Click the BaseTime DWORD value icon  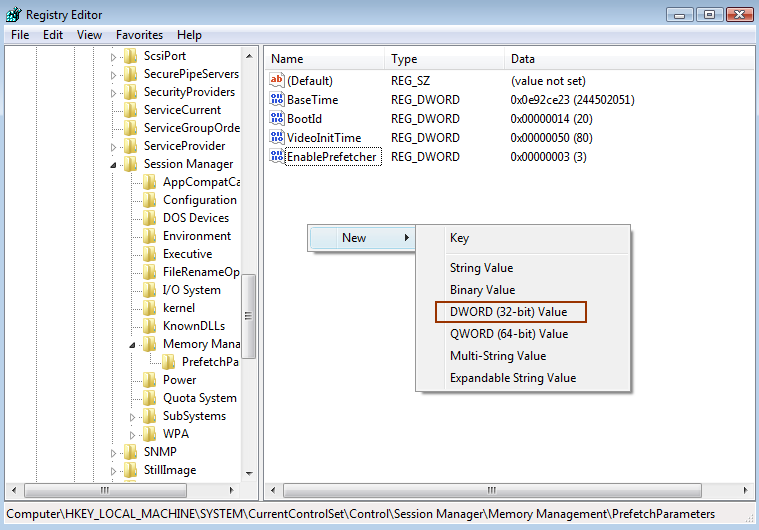(x=277, y=99)
